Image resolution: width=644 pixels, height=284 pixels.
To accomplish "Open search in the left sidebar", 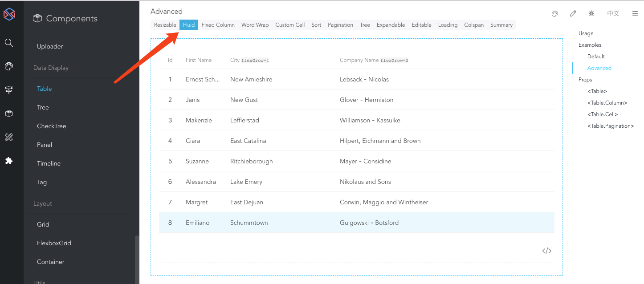I will coord(9,42).
